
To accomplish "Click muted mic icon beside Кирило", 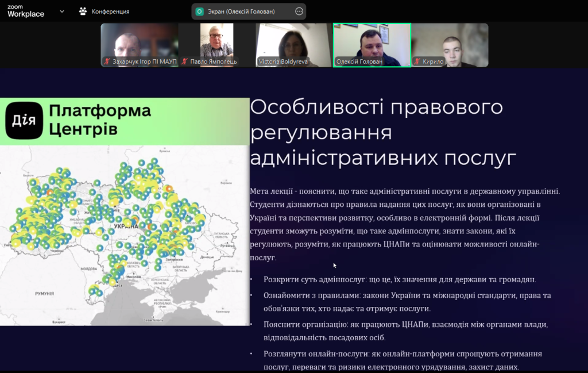I will (417, 61).
